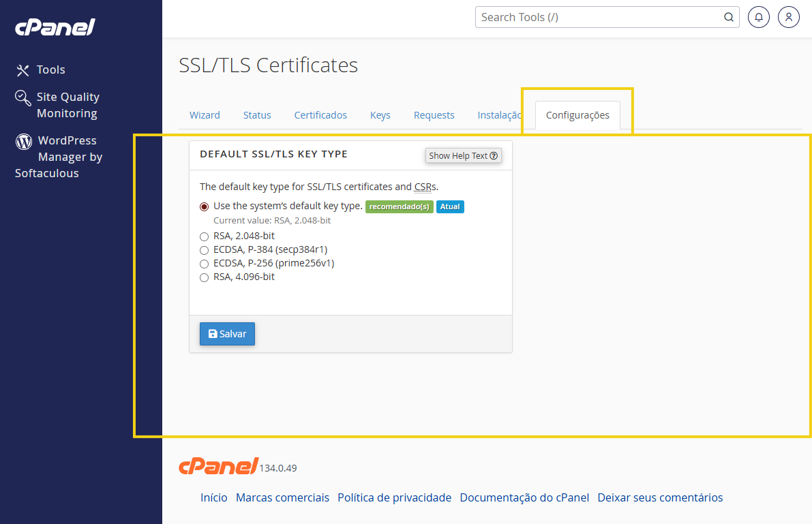
Task: Switch to the Status tab
Action: point(257,115)
